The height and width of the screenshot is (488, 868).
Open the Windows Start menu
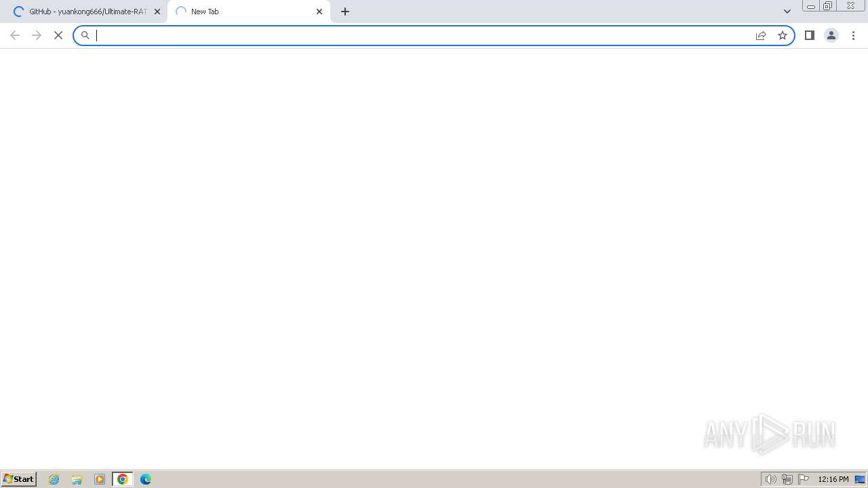[x=19, y=479]
